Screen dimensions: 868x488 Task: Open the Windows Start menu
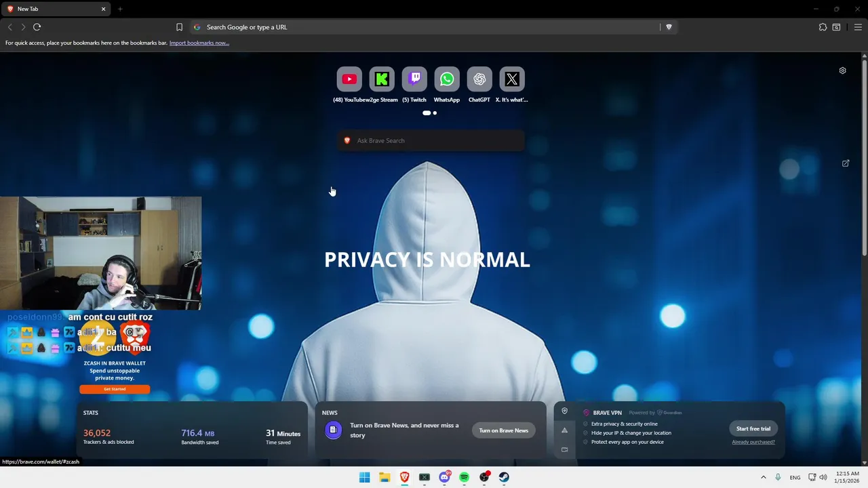tap(364, 477)
